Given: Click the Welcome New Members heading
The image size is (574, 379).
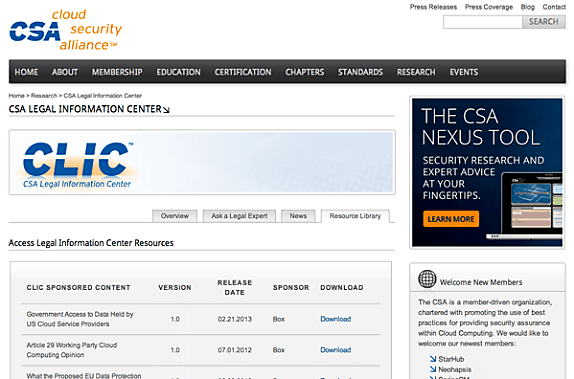Looking at the screenshot, I should tap(481, 282).
